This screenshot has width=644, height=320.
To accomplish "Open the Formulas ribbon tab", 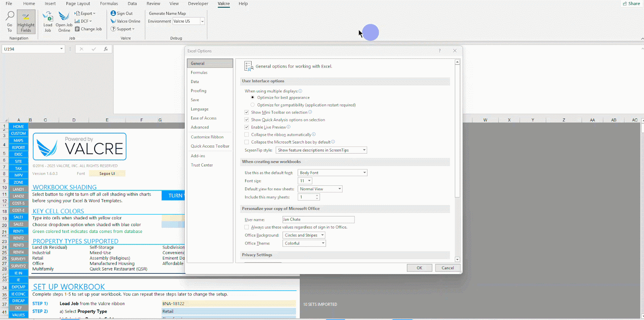I will [x=109, y=4].
